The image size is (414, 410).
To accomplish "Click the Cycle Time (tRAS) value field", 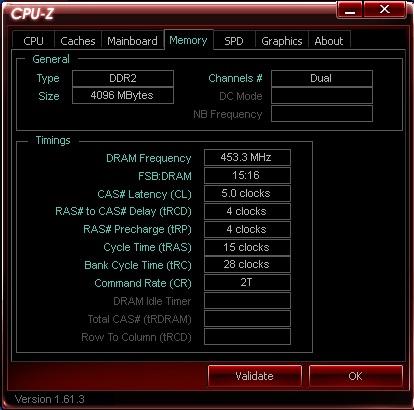I will (x=247, y=247).
